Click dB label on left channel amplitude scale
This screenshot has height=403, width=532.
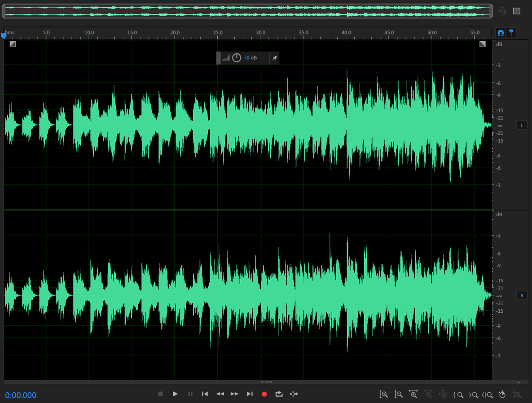pyautogui.click(x=499, y=44)
